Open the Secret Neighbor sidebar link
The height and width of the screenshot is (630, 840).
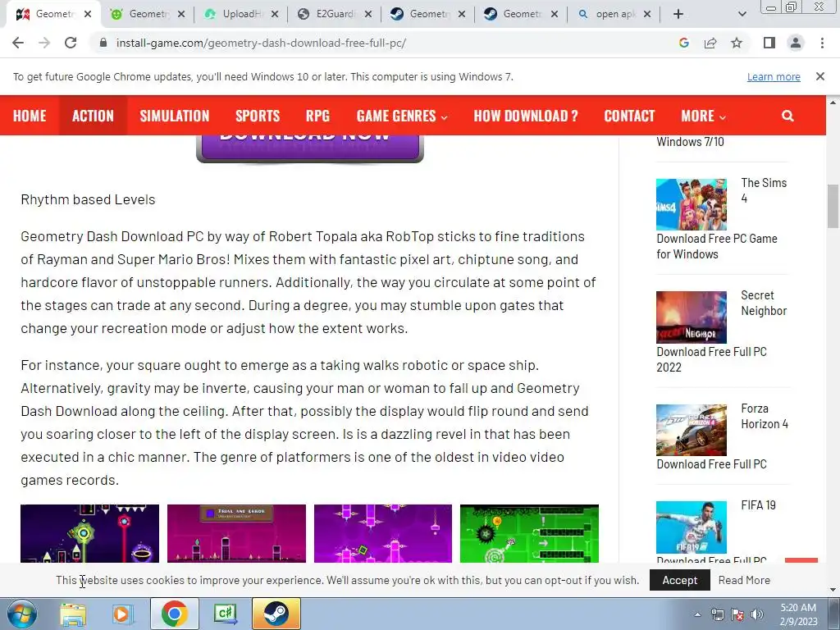(x=764, y=304)
